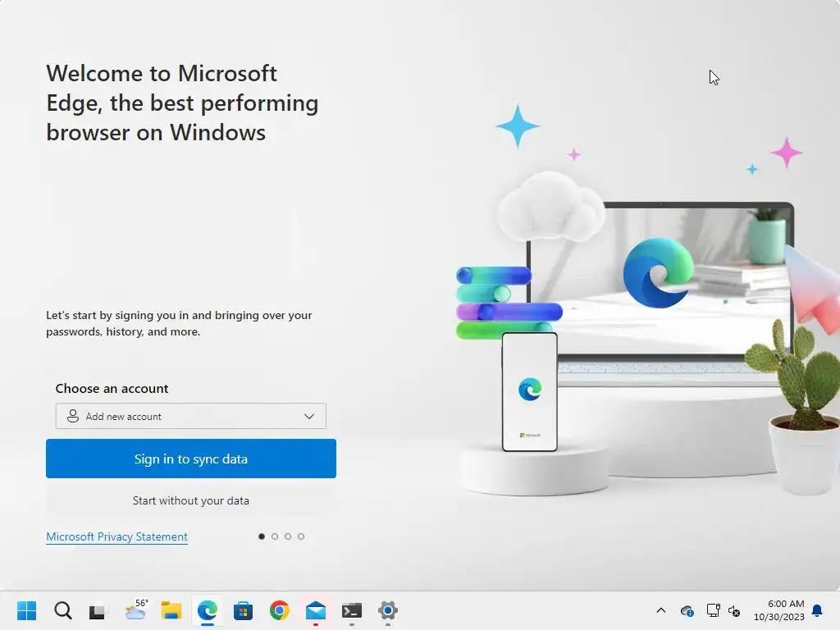Click the person icon in account field

73,416
